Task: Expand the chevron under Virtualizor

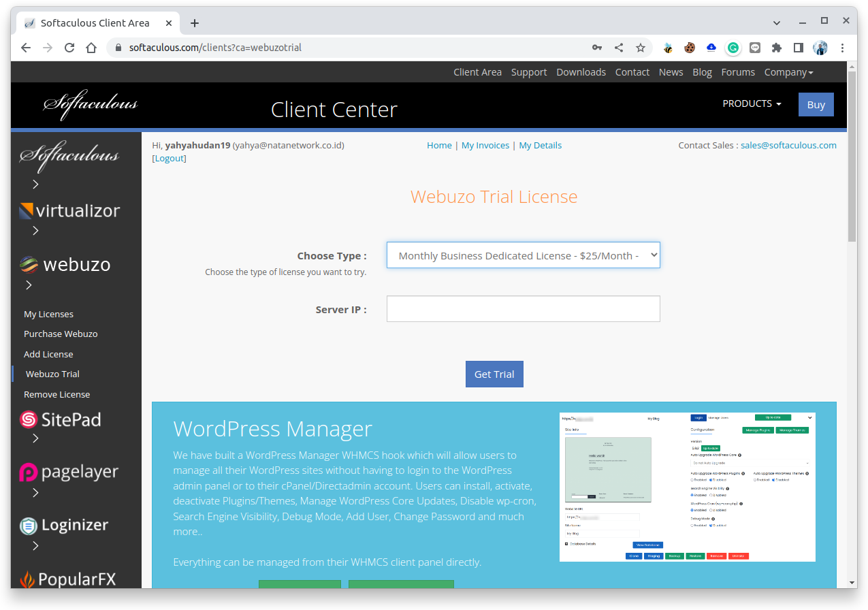Action: 35,231
